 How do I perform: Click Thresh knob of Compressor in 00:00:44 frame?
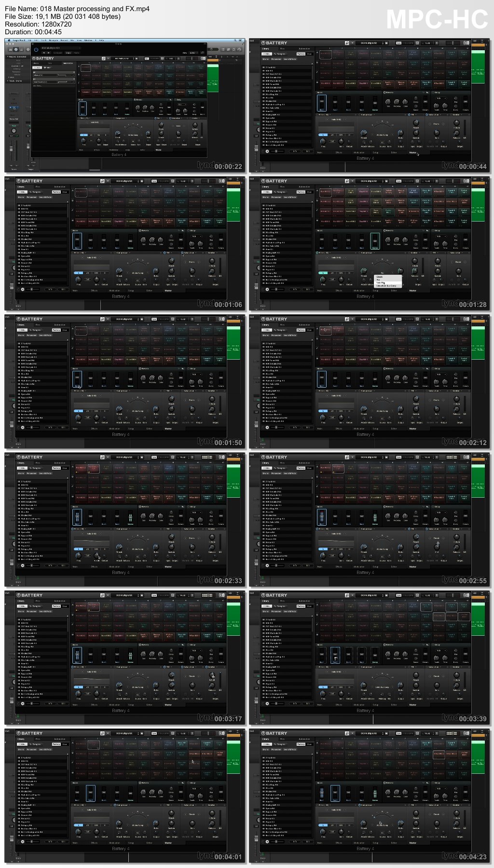[x=363, y=132]
